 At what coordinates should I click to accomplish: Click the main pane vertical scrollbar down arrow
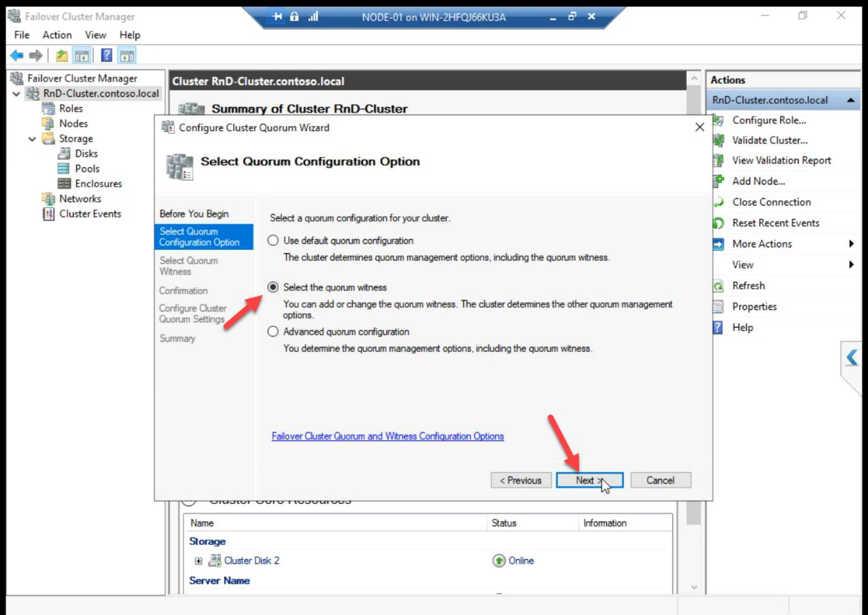pos(694,587)
